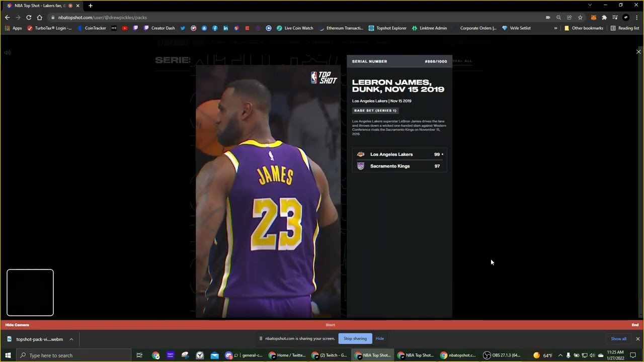Screen dimensions: 644x362
Task: Open the Facebook bookmark icon
Action: (215, 28)
